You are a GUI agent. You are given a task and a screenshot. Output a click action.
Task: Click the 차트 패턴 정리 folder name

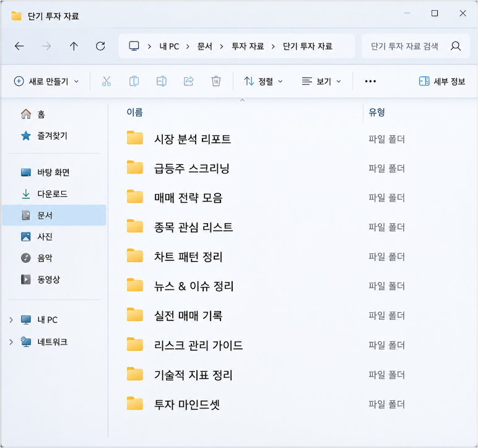pos(188,257)
